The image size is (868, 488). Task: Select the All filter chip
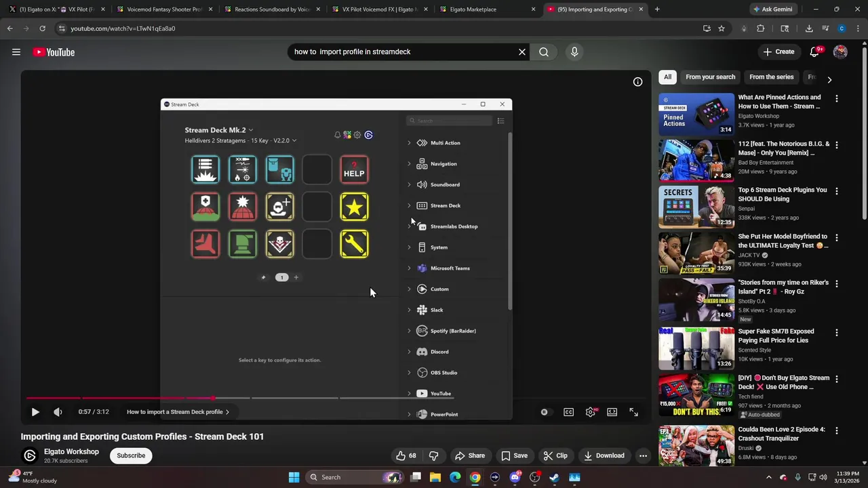(x=668, y=77)
